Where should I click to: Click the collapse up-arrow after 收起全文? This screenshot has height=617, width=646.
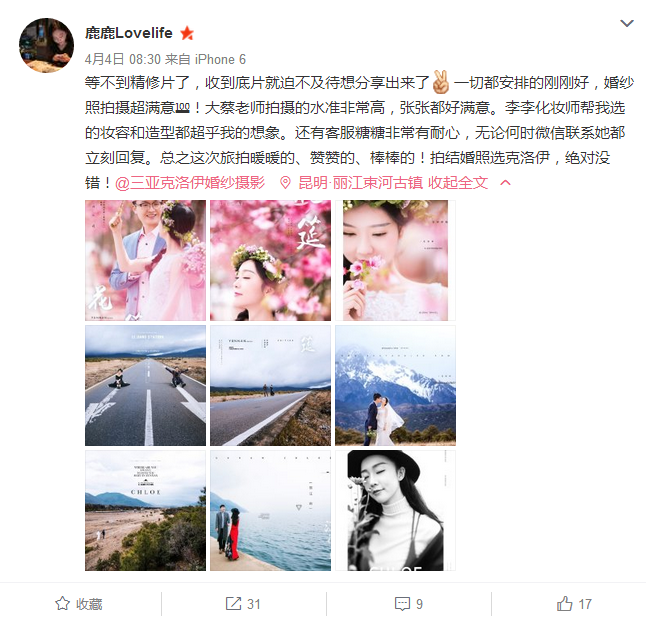(505, 182)
